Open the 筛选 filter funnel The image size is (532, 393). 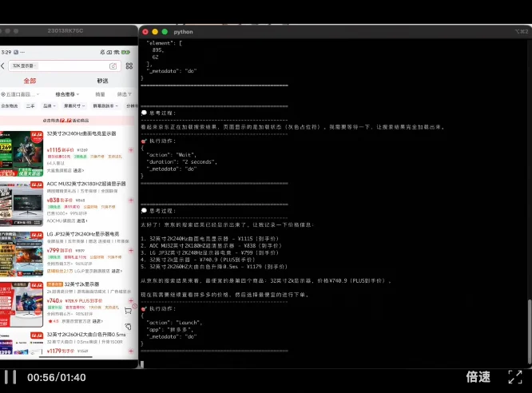pyautogui.click(x=124, y=94)
